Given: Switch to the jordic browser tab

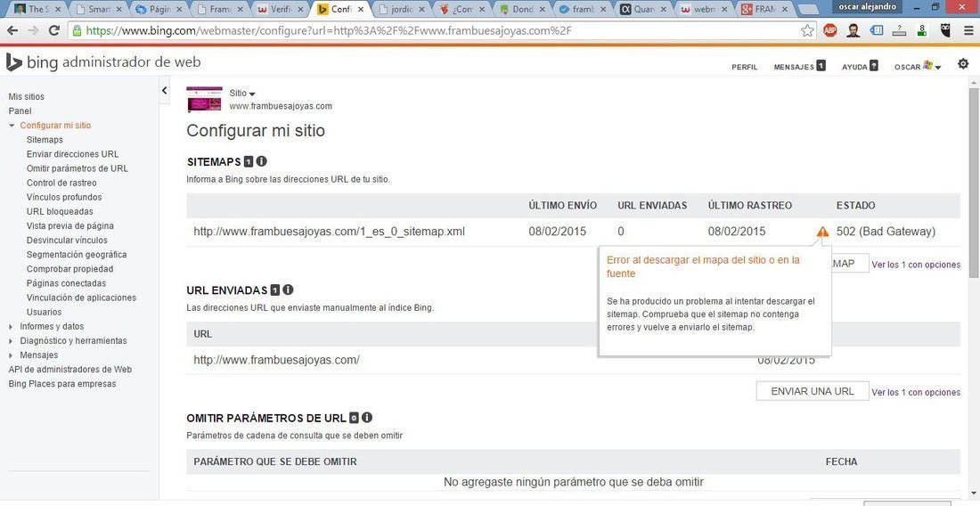Looking at the screenshot, I should pos(401,10).
